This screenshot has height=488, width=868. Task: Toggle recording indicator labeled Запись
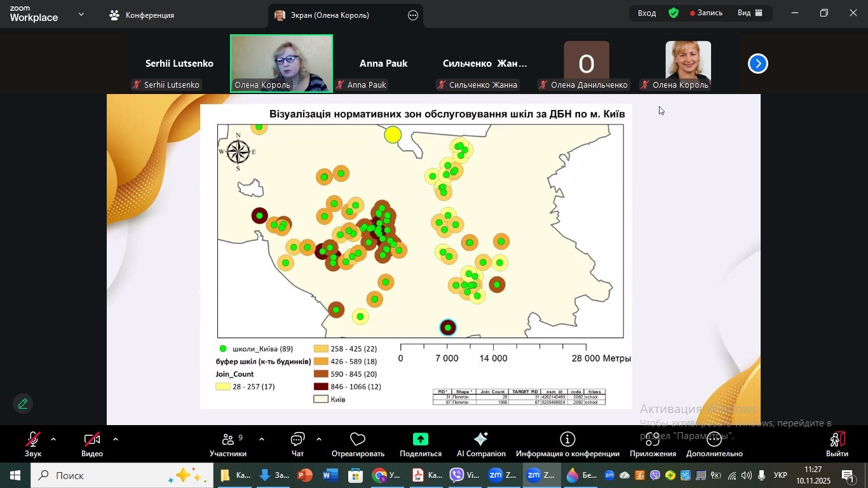click(x=707, y=13)
